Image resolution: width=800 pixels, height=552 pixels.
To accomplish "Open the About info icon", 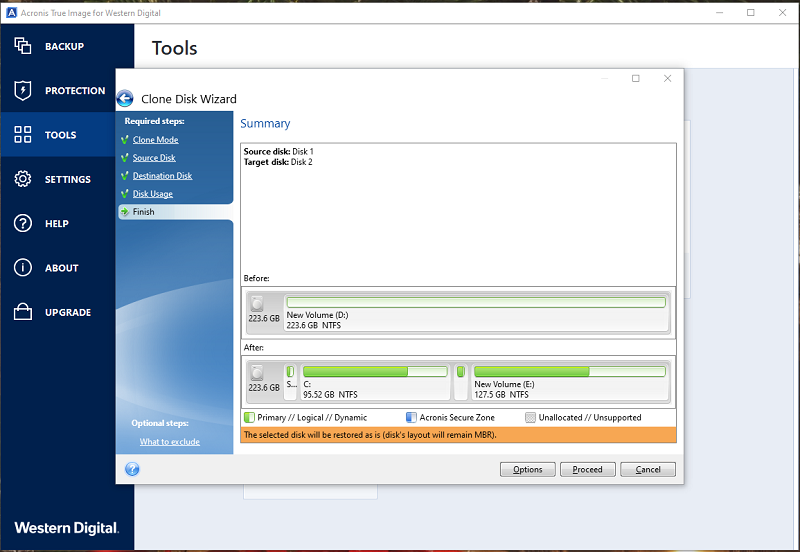I will point(22,268).
